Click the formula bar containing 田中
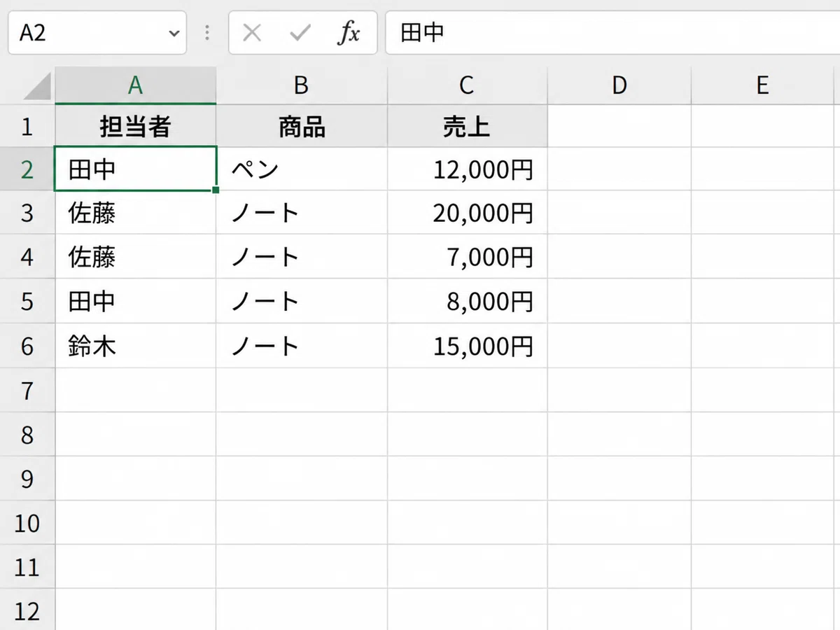 click(x=612, y=33)
